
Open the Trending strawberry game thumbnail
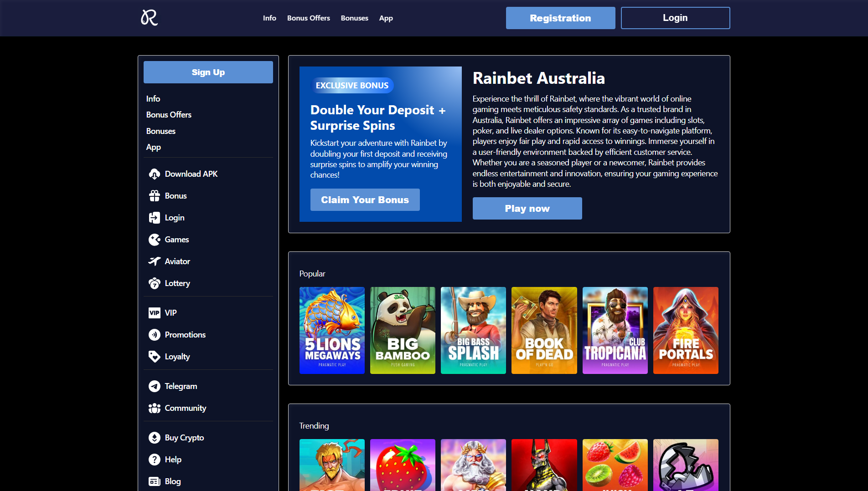tap(403, 465)
